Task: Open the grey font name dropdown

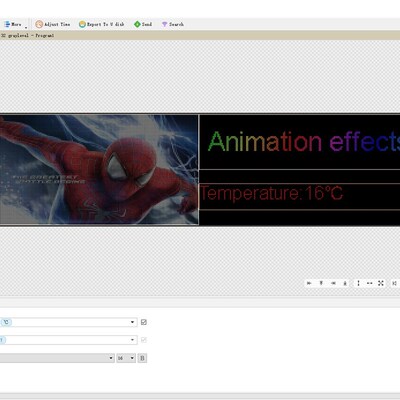Action: coord(57,358)
